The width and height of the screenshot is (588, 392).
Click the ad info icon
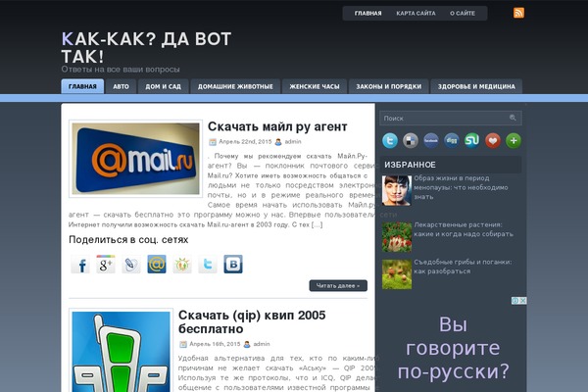[515, 301]
